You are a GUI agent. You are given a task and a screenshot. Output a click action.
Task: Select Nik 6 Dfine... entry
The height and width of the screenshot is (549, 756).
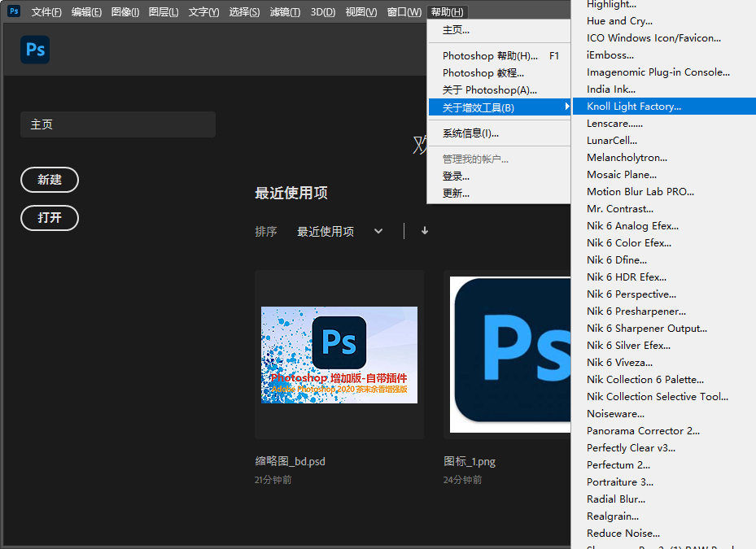663,260
